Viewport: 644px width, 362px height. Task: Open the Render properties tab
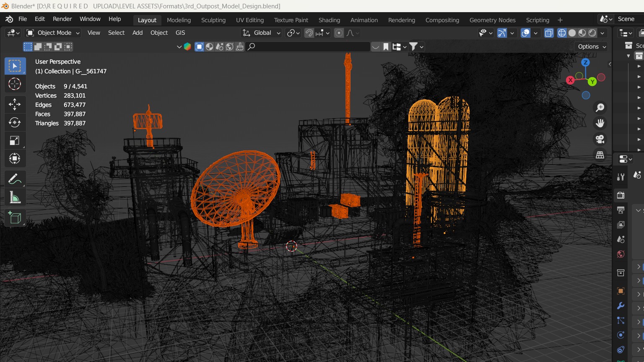pyautogui.click(x=621, y=195)
